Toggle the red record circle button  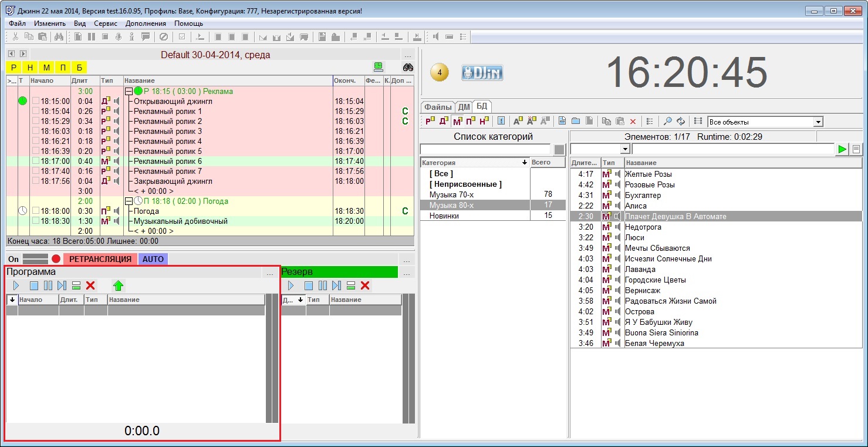coord(56,259)
